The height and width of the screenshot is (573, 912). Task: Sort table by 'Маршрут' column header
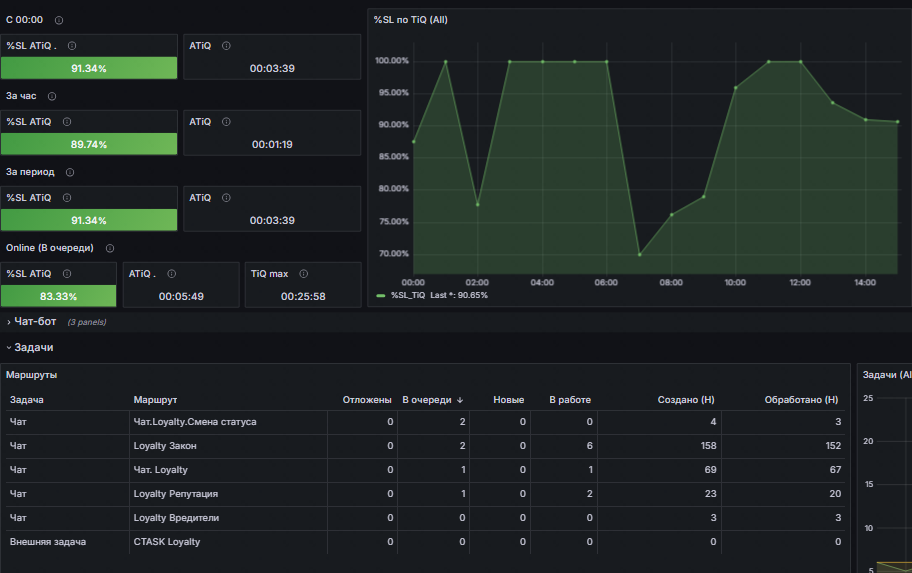tap(155, 400)
